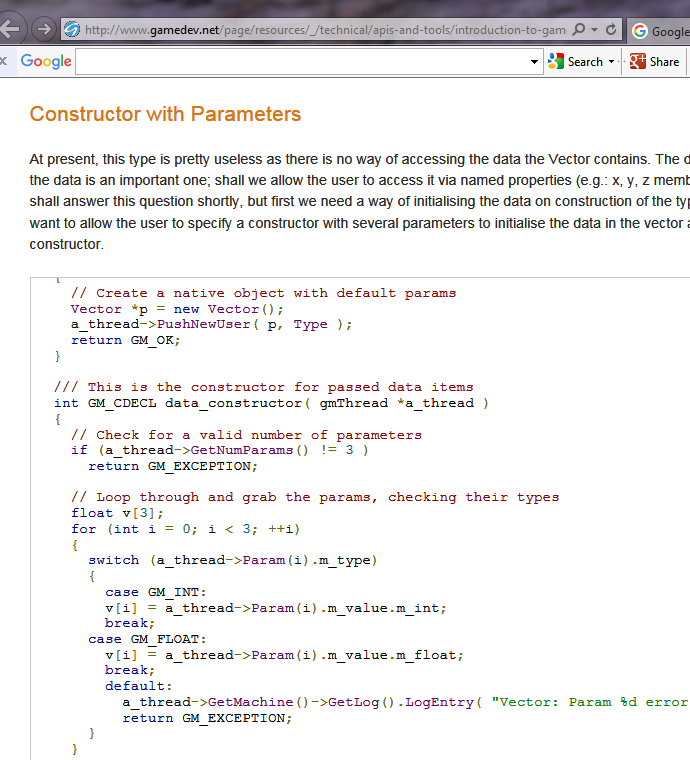Switch to the Google browser tab
This screenshot has height=760, width=690.
click(x=660, y=31)
